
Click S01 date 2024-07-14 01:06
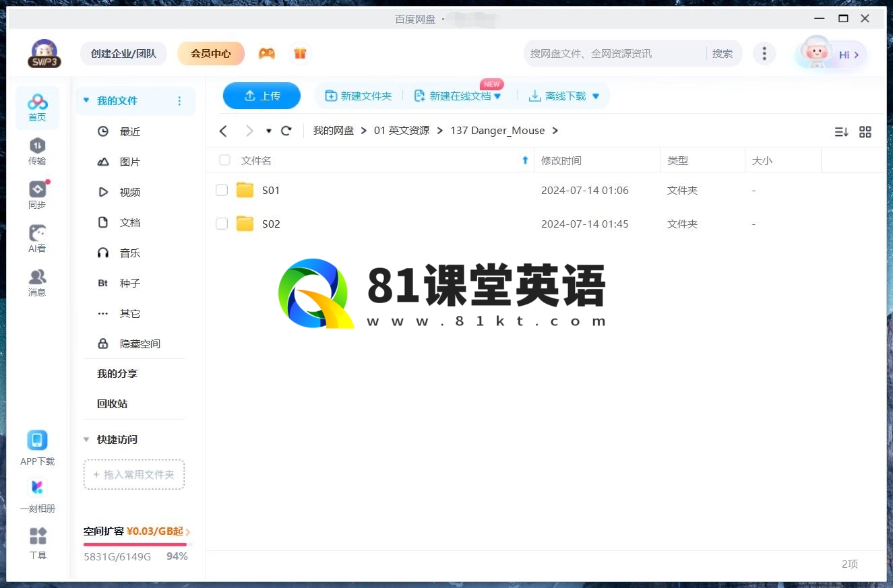point(585,191)
